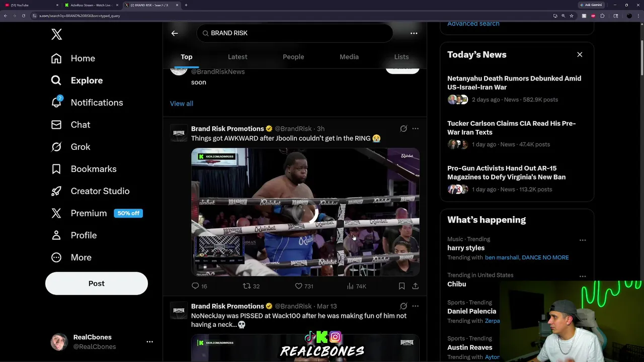Open RealCbones account options menu
The image size is (644, 362).
point(149,342)
